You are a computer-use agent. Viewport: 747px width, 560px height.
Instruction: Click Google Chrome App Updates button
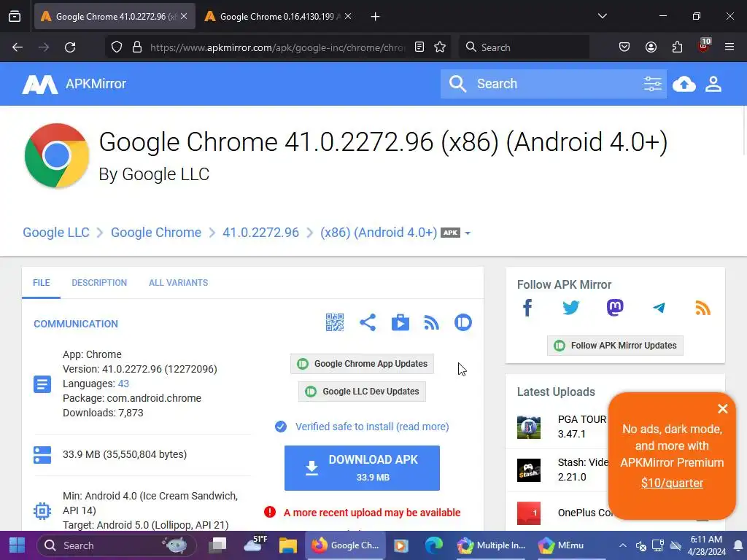pyautogui.click(x=362, y=364)
